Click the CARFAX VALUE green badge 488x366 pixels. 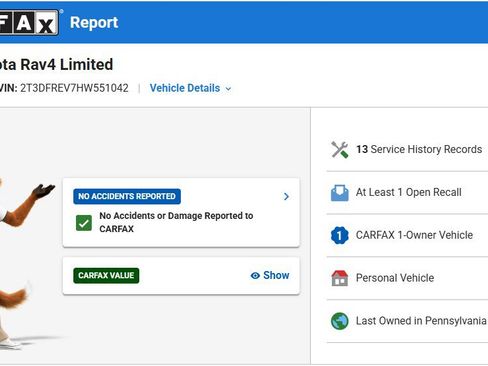tap(106, 276)
